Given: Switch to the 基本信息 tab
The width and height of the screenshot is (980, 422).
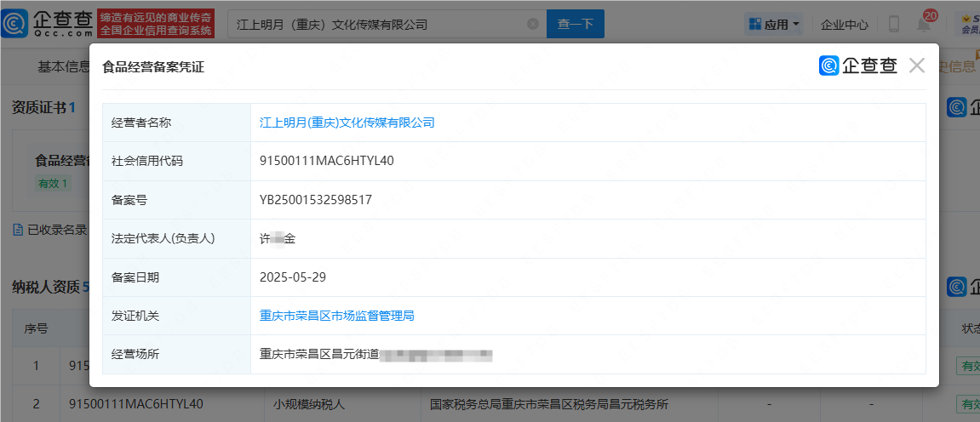Looking at the screenshot, I should (x=64, y=67).
